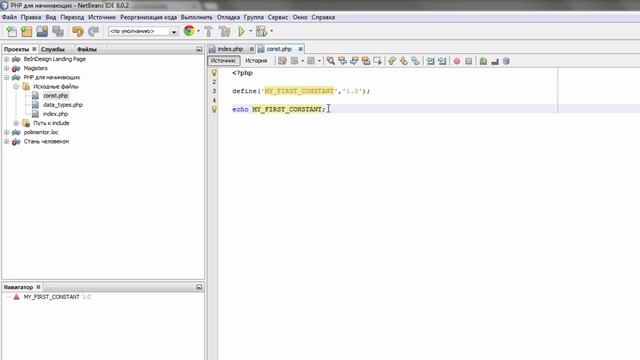Screen dimensions: 640x360
Task: Click the green Run Project icon
Action: click(241, 31)
